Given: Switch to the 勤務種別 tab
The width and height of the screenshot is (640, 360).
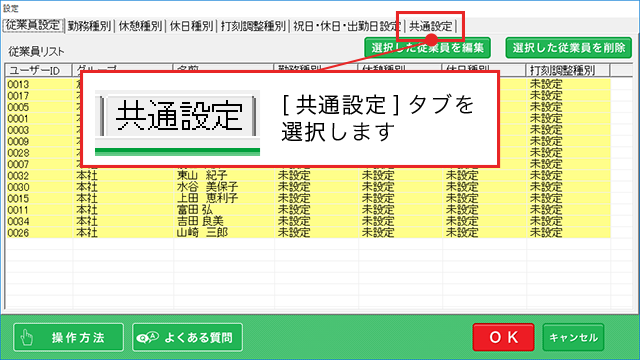Looking at the screenshot, I should [x=89, y=26].
